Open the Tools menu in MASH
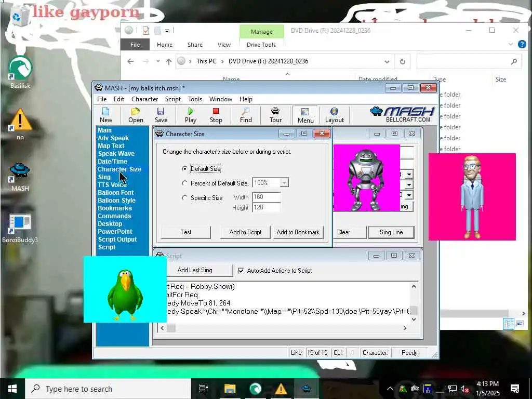Viewport: 532px width, 399px height. click(x=195, y=99)
